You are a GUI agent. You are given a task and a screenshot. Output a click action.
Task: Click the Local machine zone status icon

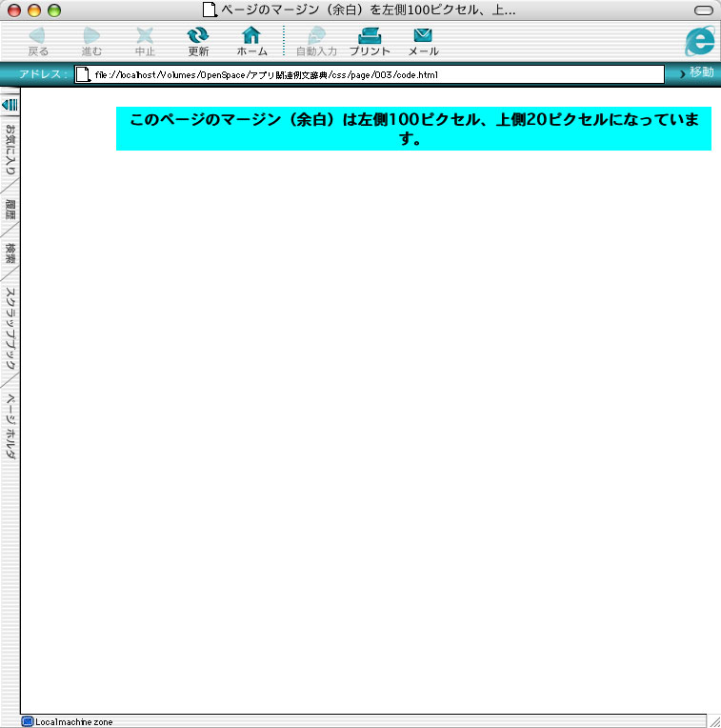point(28,721)
